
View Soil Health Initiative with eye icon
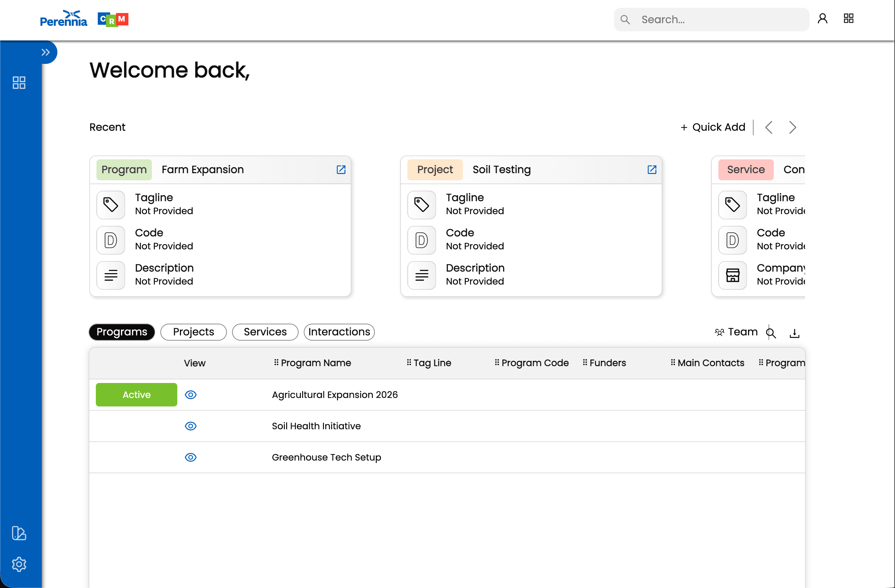coord(191,426)
